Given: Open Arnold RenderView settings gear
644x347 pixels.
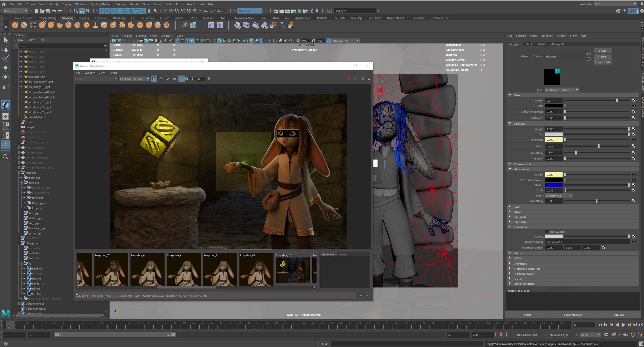Looking at the screenshot, I should 369,79.
